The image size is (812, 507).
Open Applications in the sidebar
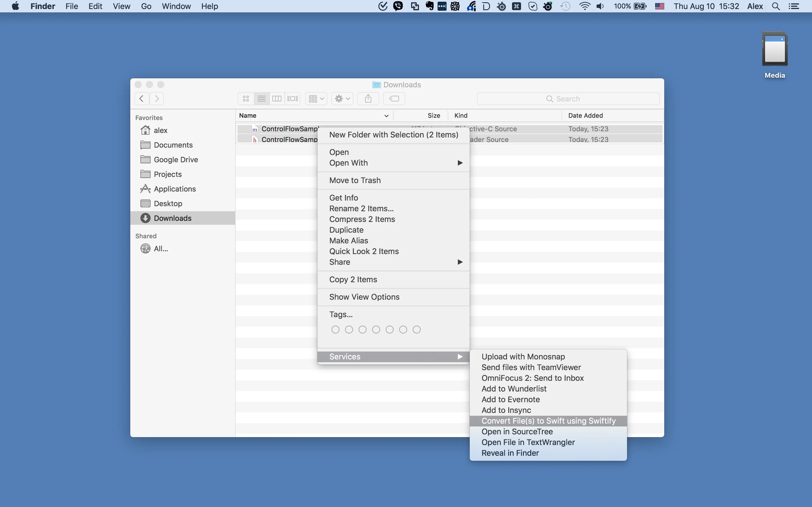click(x=175, y=189)
